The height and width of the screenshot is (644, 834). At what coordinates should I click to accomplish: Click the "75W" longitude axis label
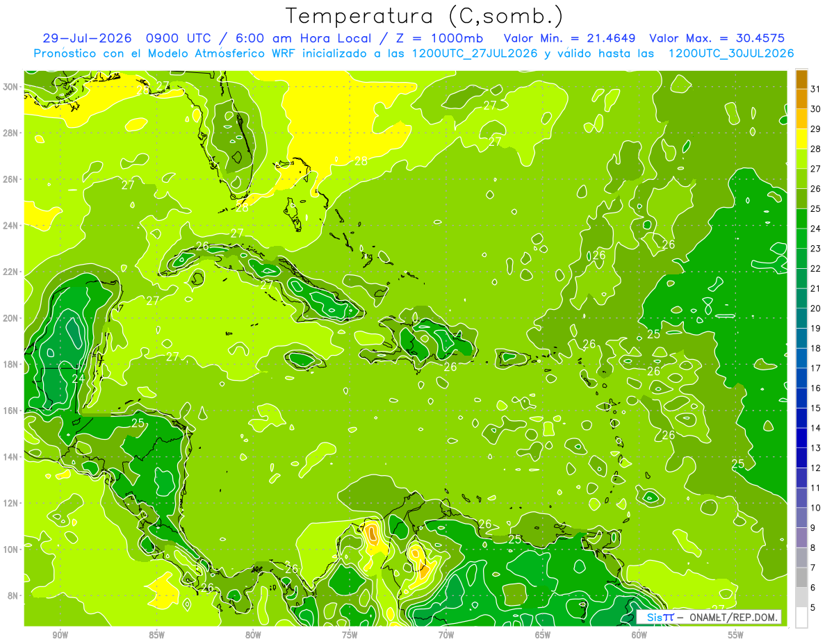point(350,634)
